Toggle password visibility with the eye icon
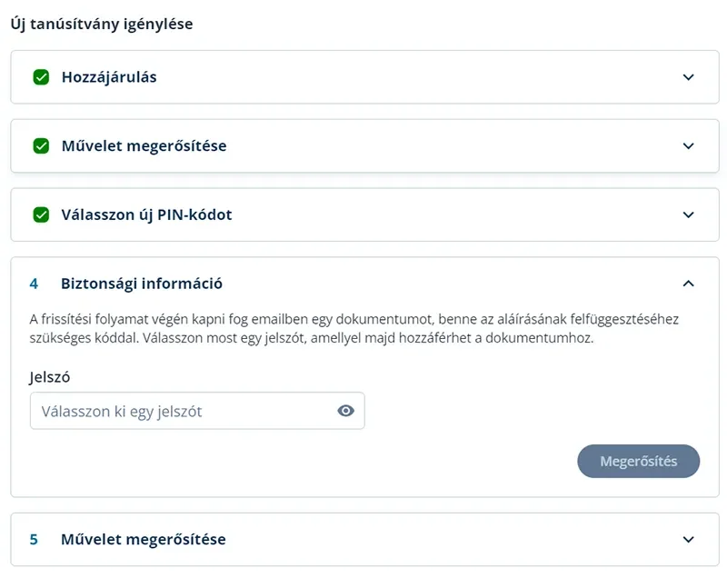 point(346,411)
